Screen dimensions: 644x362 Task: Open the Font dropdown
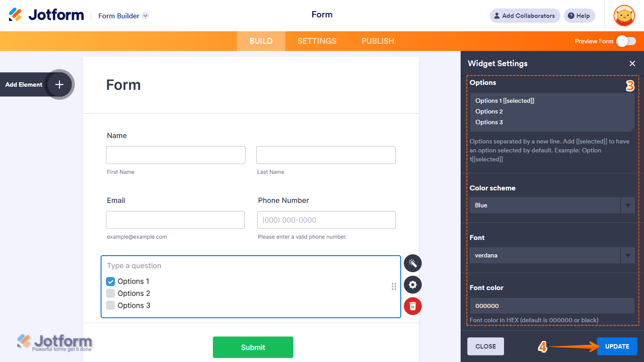[x=628, y=255]
